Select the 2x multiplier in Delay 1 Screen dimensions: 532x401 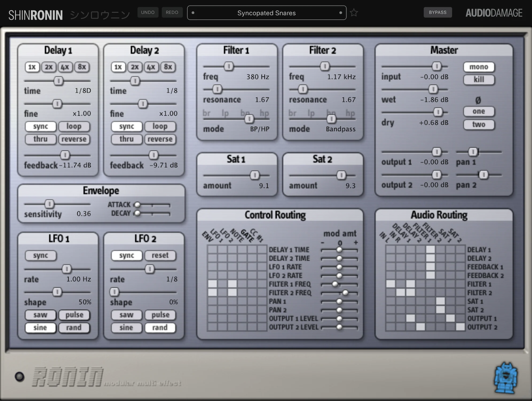click(x=49, y=67)
